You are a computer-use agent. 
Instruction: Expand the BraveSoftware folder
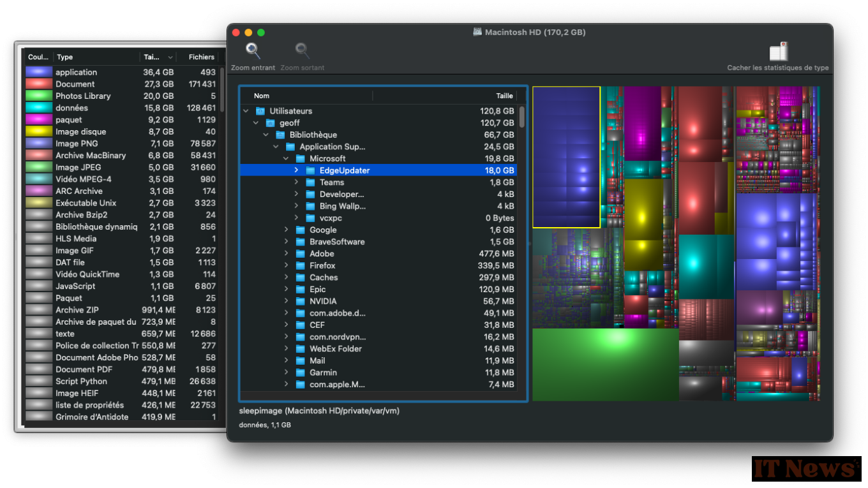[x=287, y=242]
